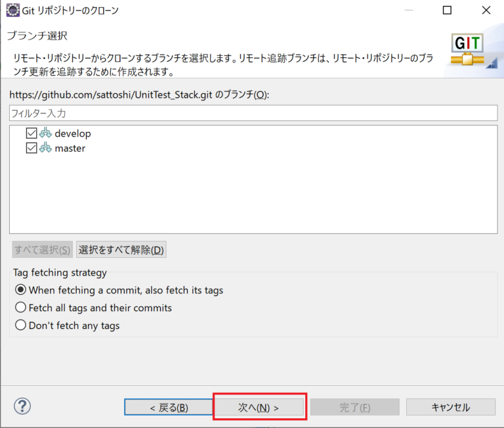Click the すべて選択(S) button

pos(43,250)
